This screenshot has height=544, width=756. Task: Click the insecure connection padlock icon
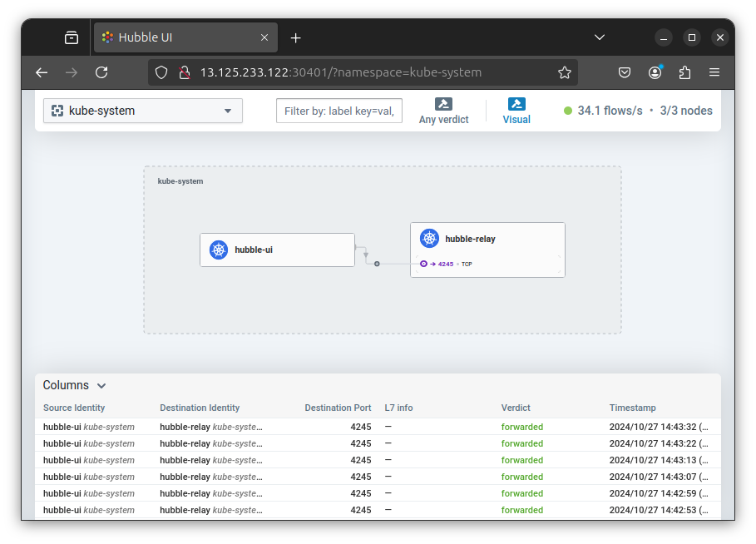(184, 72)
